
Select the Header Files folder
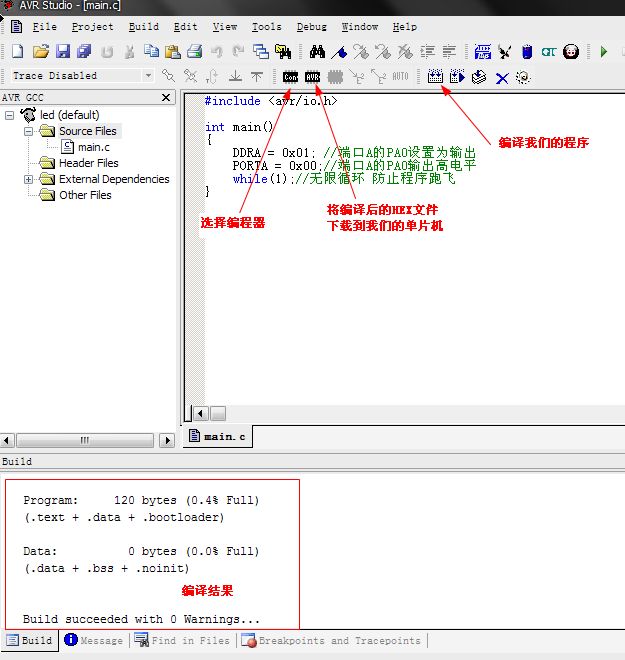click(x=89, y=163)
